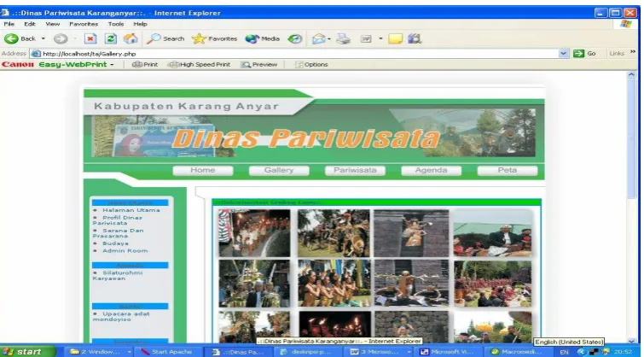Open the Back button history dropdown arrow
The height and width of the screenshot is (357, 644).
point(44,38)
